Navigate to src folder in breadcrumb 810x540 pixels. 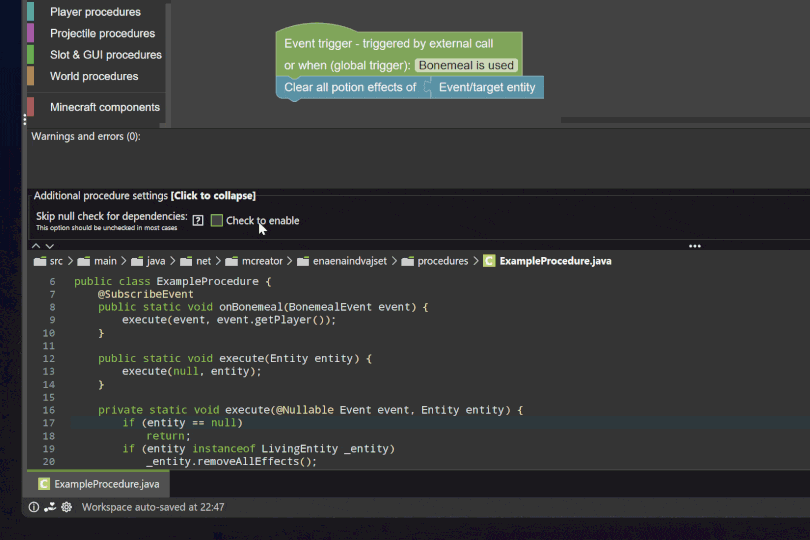click(48, 261)
